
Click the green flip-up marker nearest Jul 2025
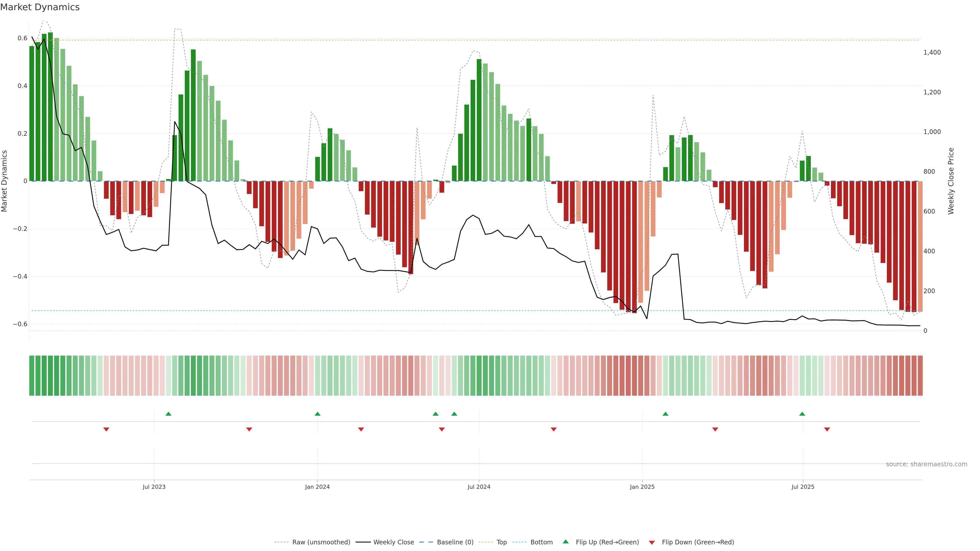coord(802,414)
